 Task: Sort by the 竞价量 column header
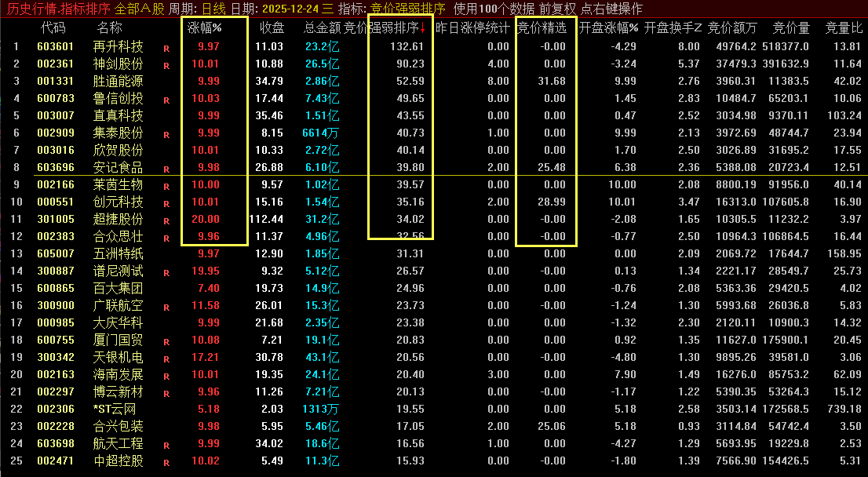click(791, 27)
